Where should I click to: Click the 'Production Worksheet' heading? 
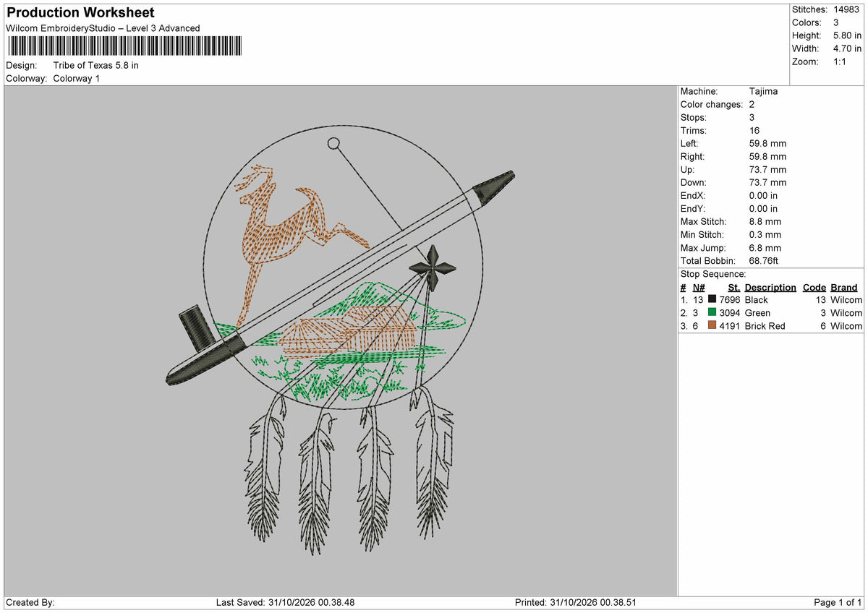(x=80, y=13)
